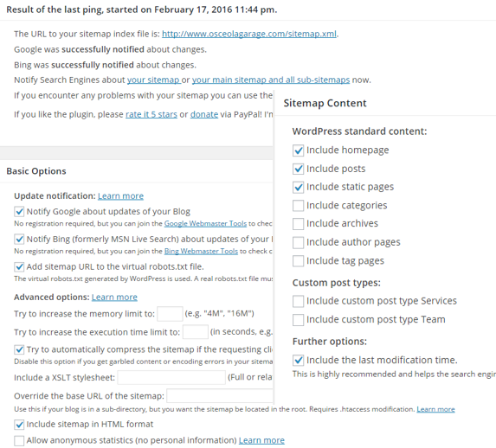Open Learn more beside Update notification
496x448 pixels.
tap(120, 196)
